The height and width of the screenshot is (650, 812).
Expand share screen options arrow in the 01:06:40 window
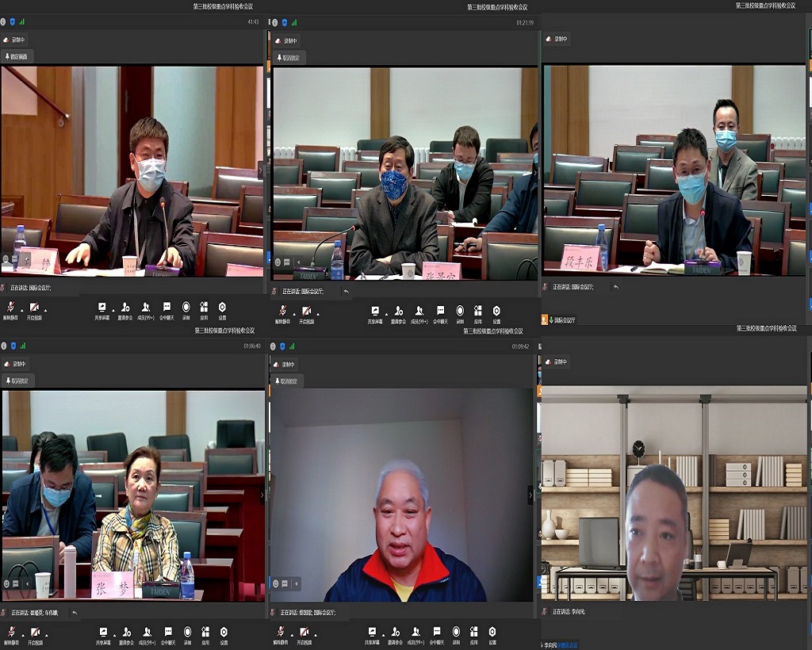click(113, 633)
